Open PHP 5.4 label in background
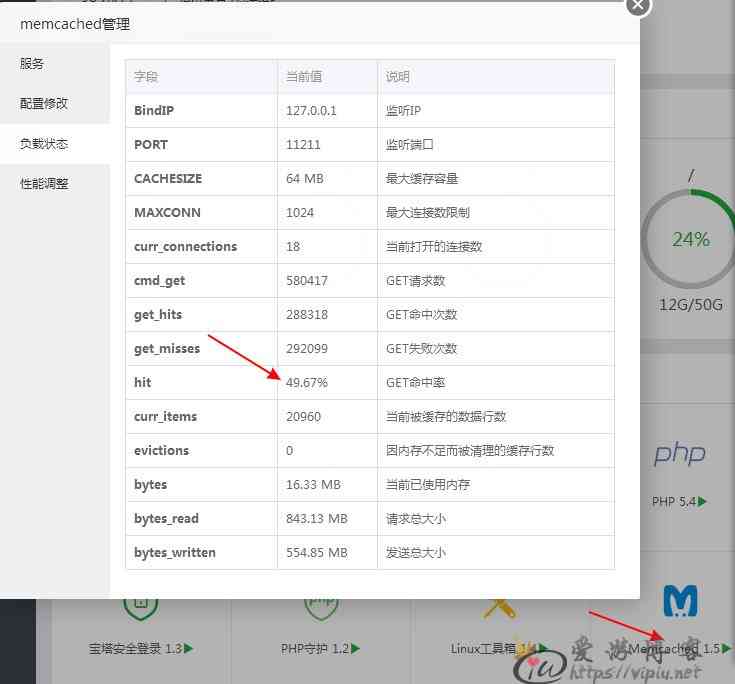 pos(674,502)
